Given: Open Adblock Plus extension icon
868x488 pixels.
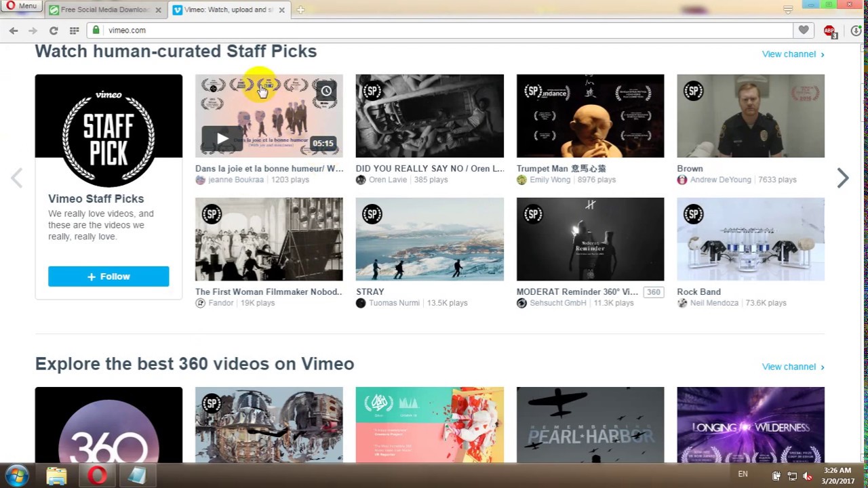Looking at the screenshot, I should (x=829, y=31).
